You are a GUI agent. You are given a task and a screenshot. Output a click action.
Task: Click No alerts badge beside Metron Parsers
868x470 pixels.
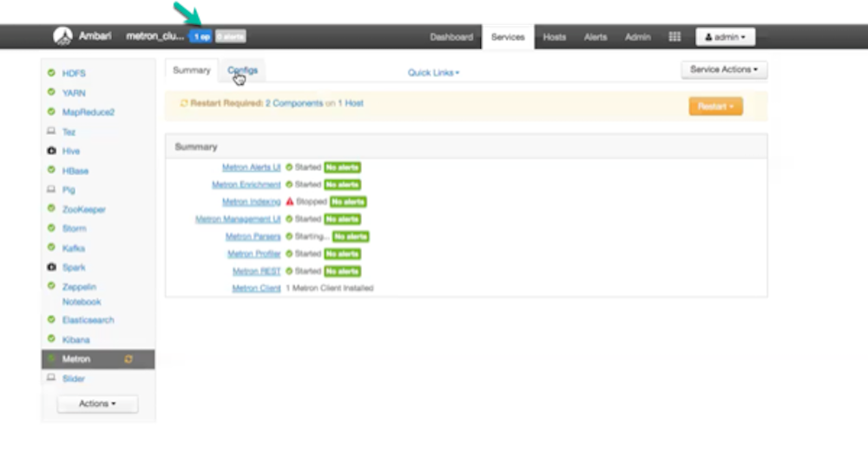(x=351, y=237)
